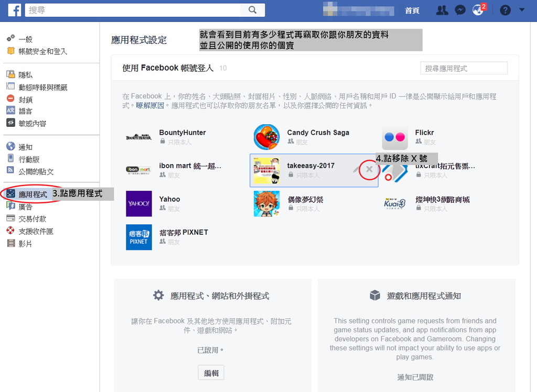Click the 已啟用 status text
This screenshot has width=537, height=392.
tap(210, 350)
